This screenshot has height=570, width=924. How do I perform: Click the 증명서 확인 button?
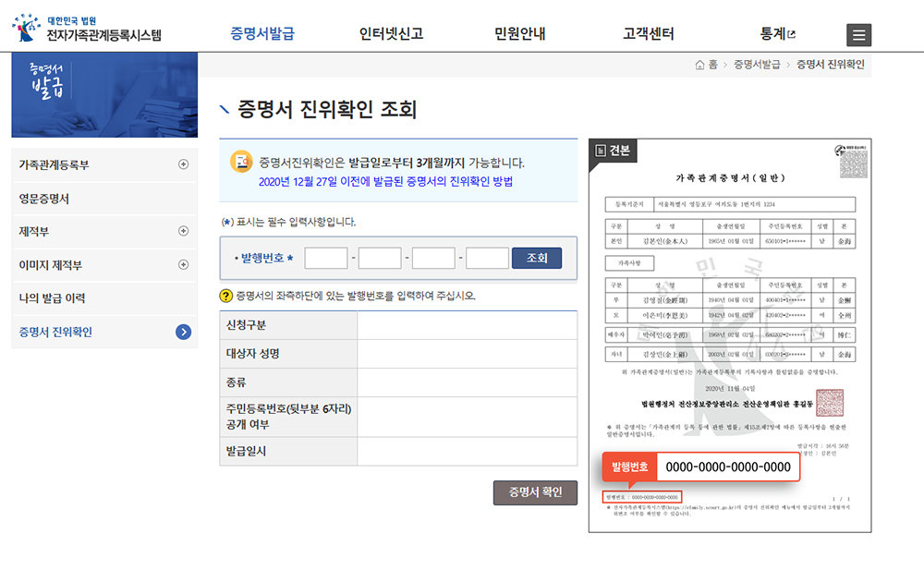535,492
